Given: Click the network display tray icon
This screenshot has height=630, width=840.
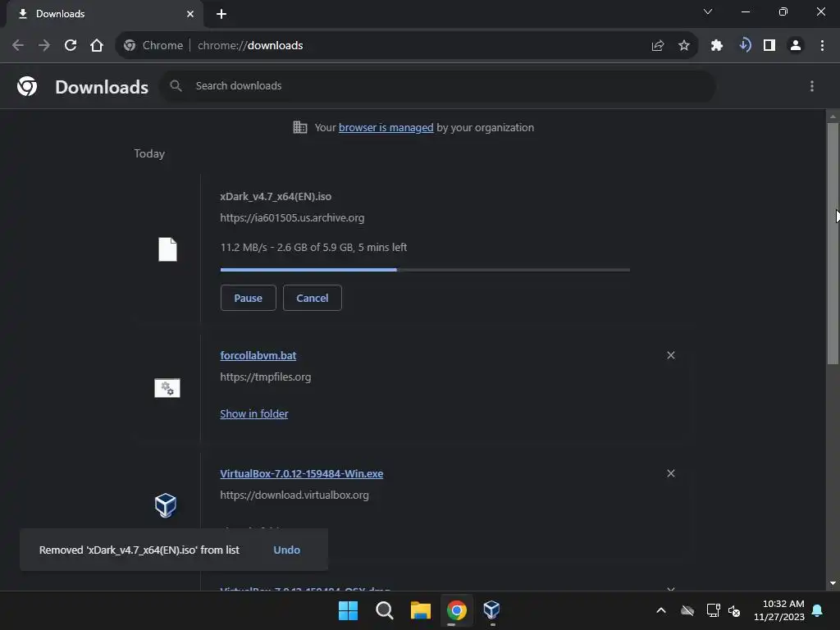Looking at the screenshot, I should (x=713, y=610).
